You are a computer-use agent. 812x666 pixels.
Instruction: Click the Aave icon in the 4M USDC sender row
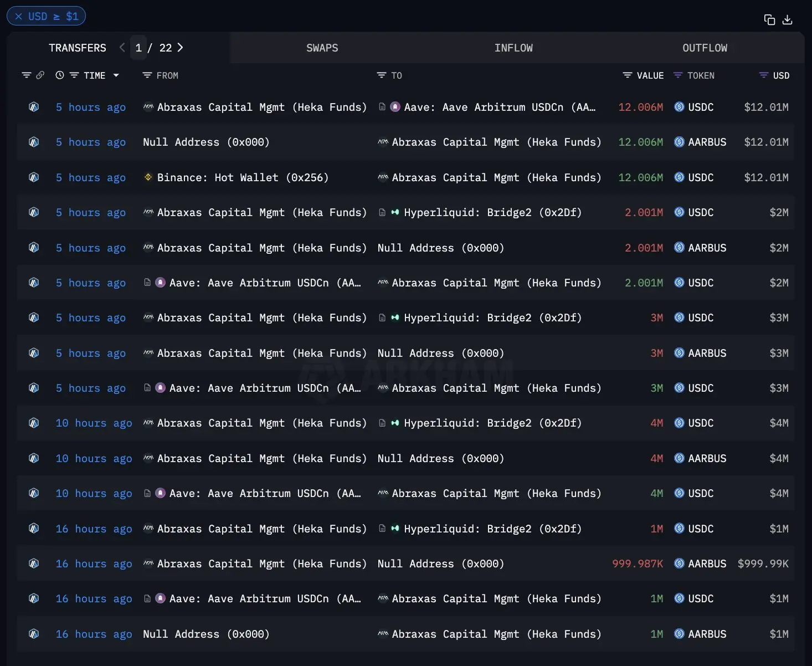coord(160,493)
